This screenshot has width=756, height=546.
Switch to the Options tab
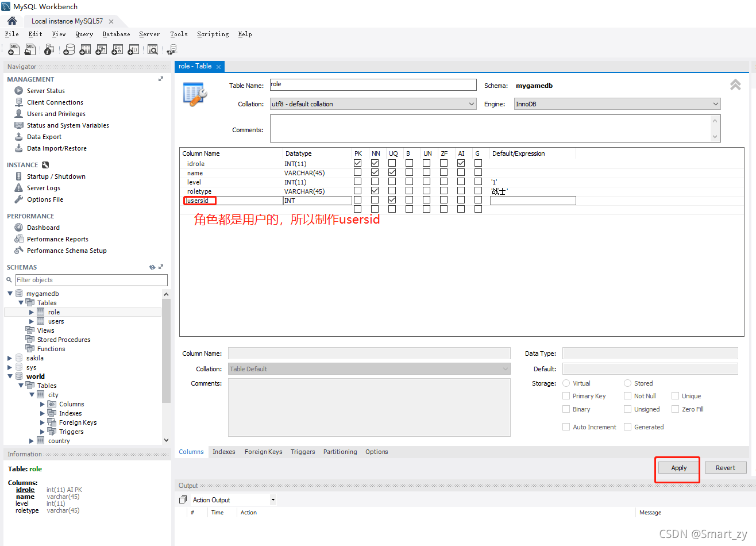point(377,452)
